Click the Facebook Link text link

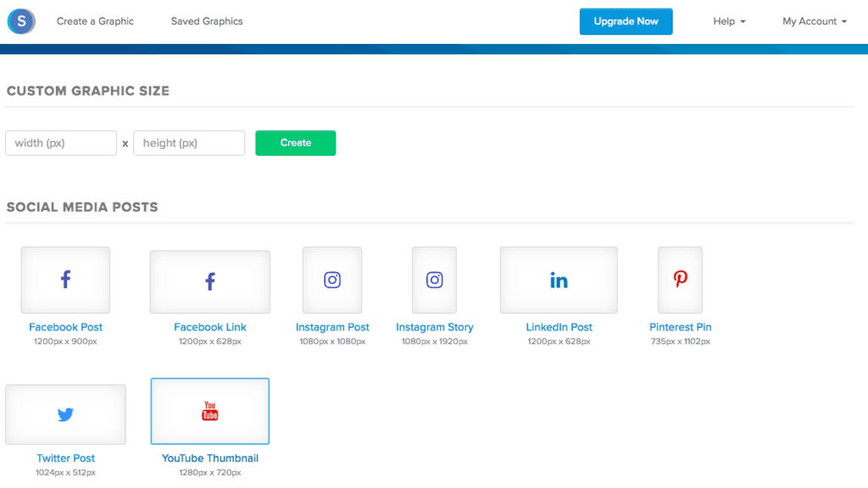click(210, 327)
